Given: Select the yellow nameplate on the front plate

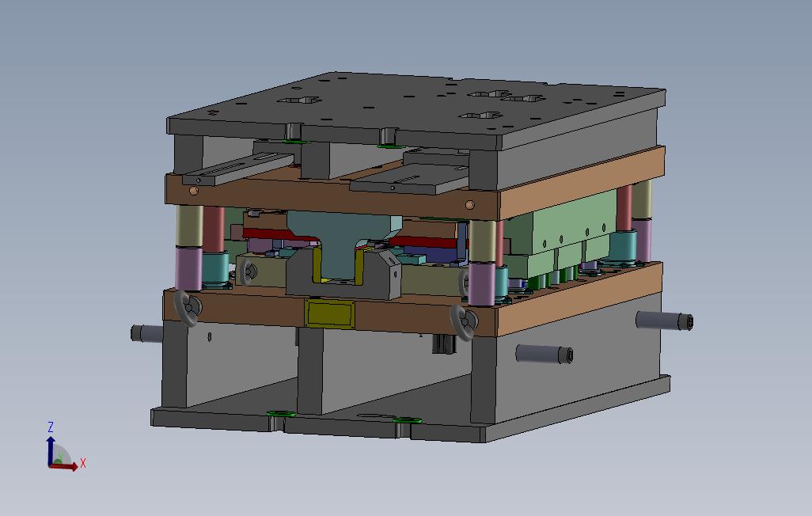Looking at the screenshot, I should click(x=330, y=314).
